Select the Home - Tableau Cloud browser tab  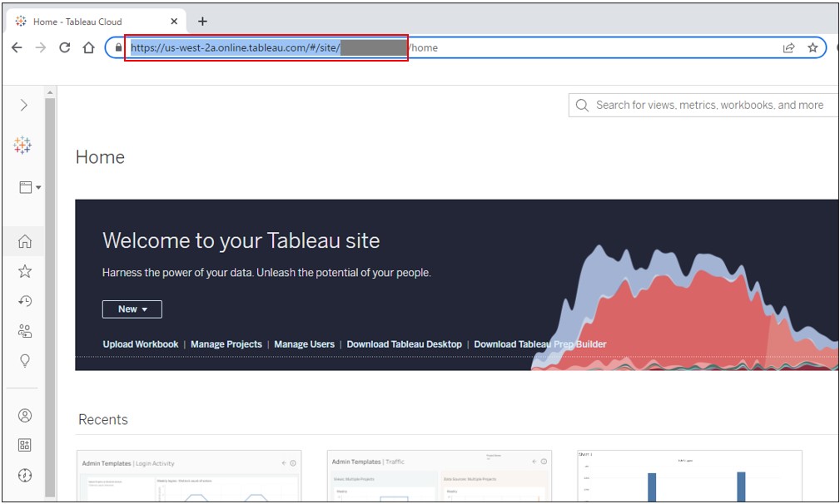tap(97, 22)
